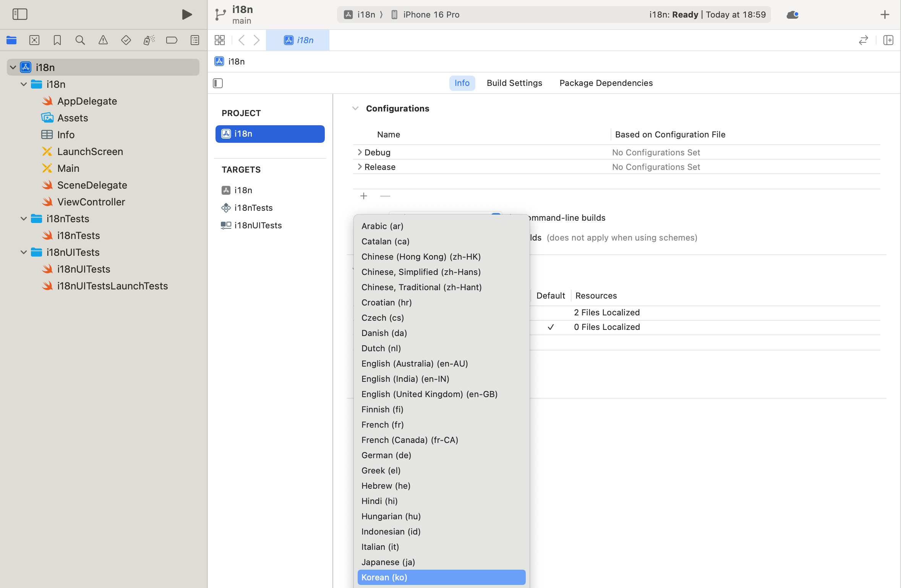Expand the Debug configuration row
The width and height of the screenshot is (901, 588).
click(360, 152)
